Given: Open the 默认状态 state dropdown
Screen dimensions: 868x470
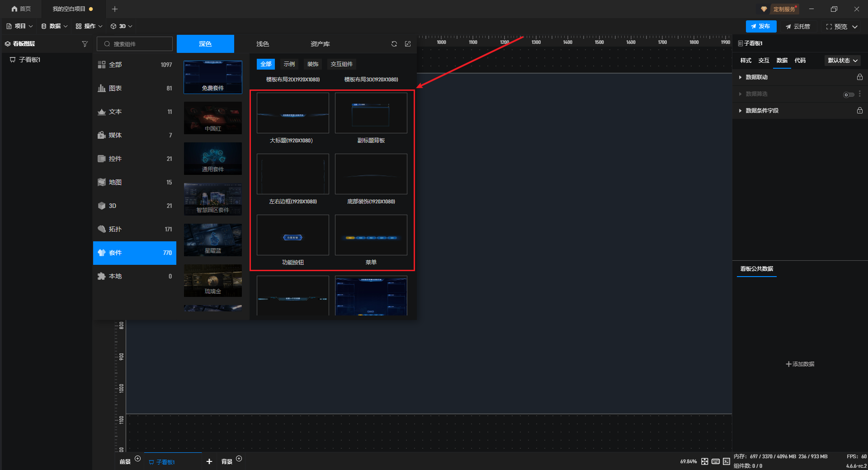Looking at the screenshot, I should [843, 61].
